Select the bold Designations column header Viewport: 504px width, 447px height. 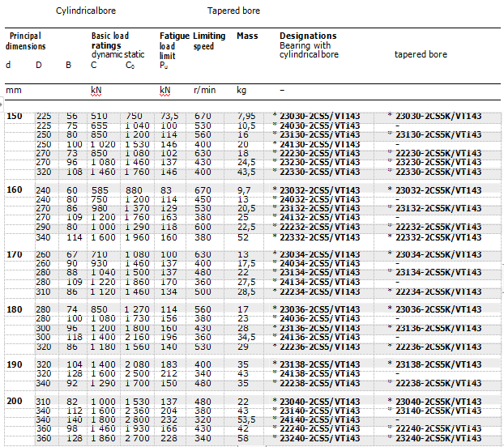tap(308, 36)
